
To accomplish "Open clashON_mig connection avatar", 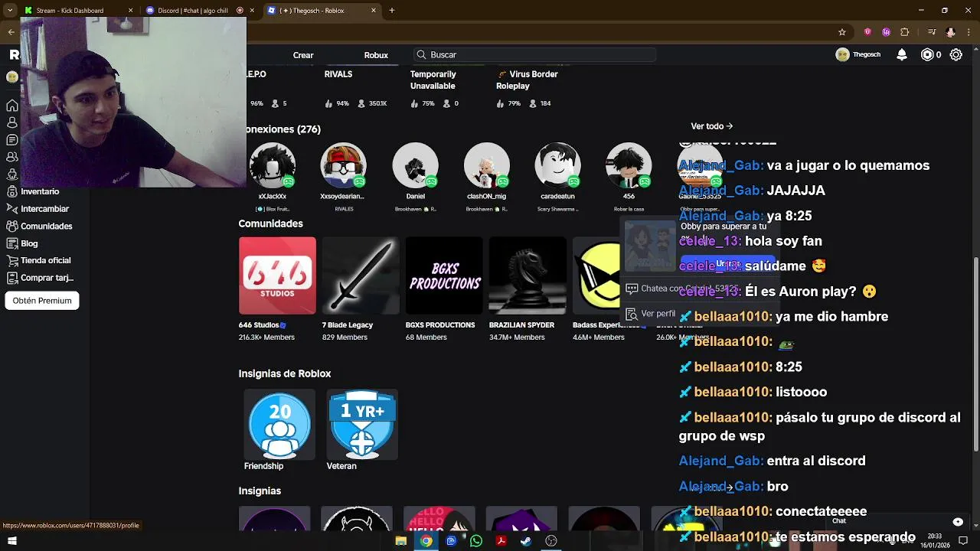I will [487, 165].
